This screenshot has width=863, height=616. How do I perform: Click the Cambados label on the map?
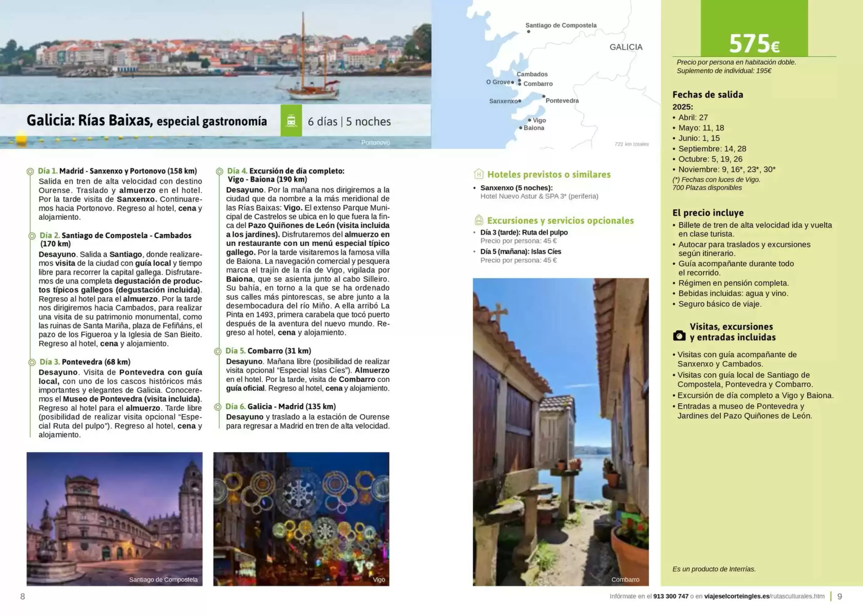[532, 74]
